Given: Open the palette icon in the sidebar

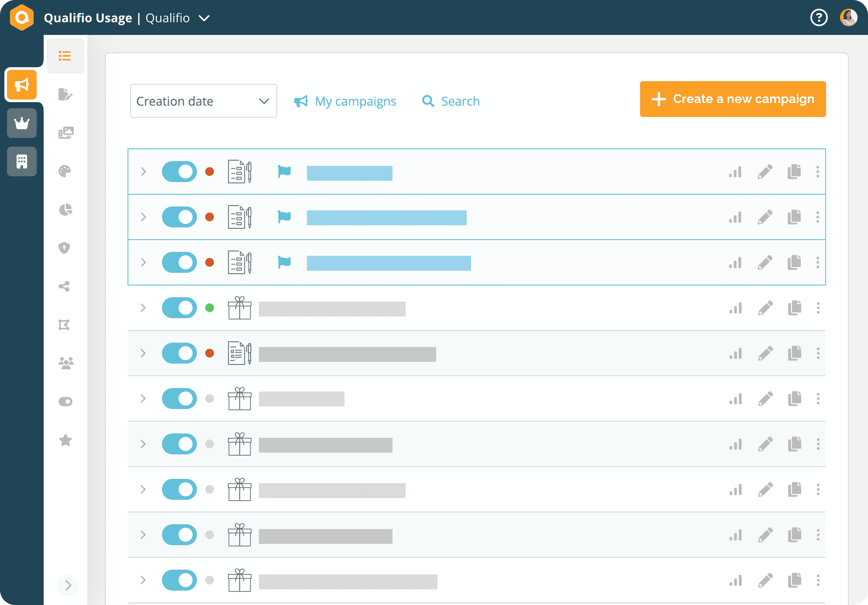Looking at the screenshot, I should pyautogui.click(x=65, y=171).
